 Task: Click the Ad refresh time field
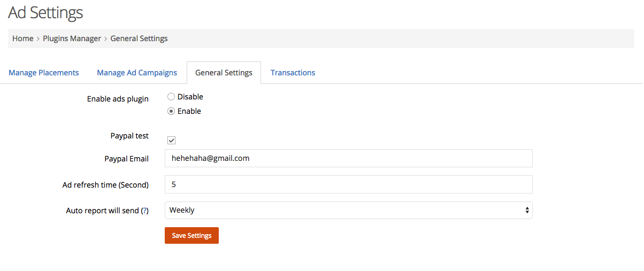point(349,184)
